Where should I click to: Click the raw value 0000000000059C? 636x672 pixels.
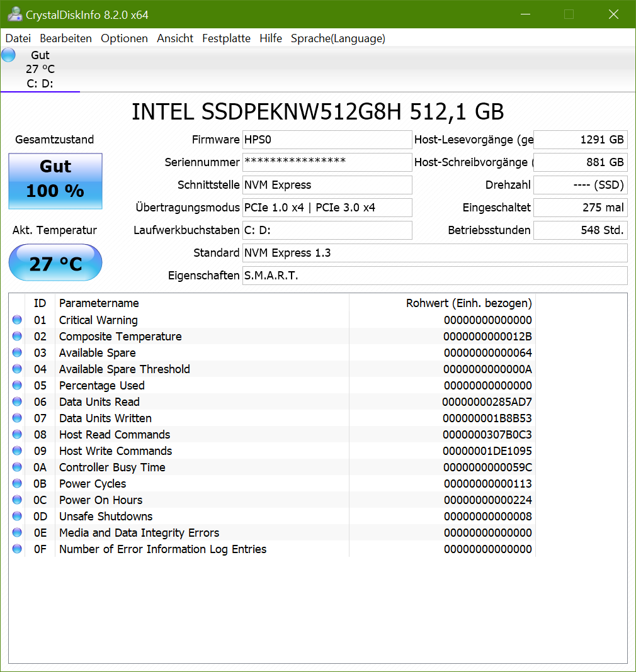[x=487, y=467]
